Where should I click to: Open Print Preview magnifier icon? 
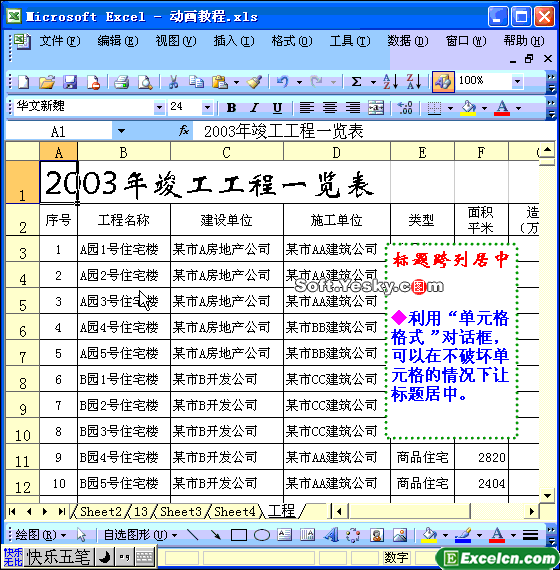pyautogui.click(x=145, y=82)
